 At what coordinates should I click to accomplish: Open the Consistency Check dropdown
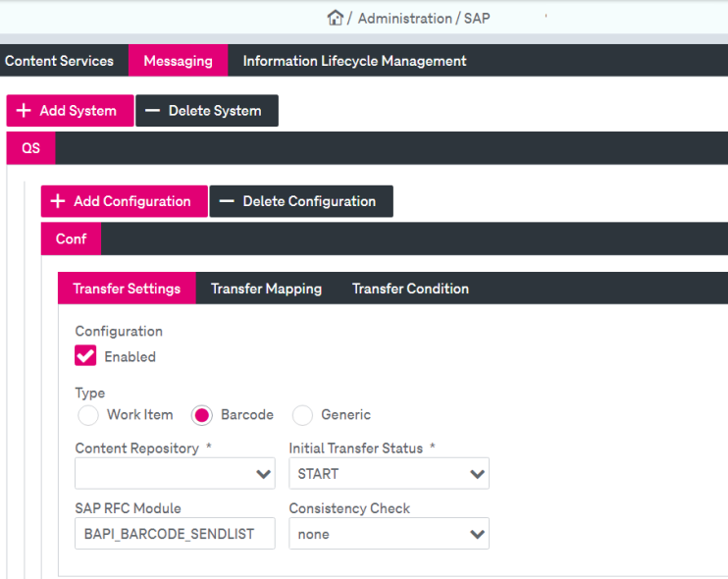coord(390,534)
